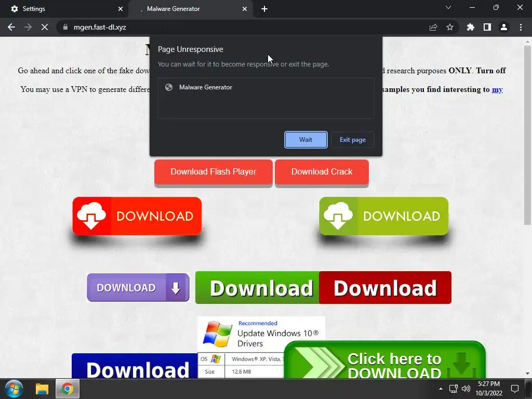This screenshot has height=399, width=532.
Task: Click the Update Windows 10 Drivers ad
Action: point(261,334)
